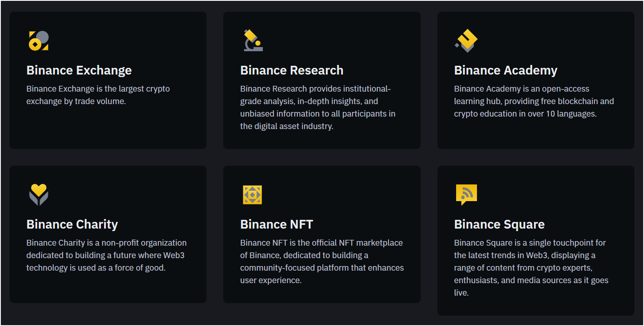This screenshot has width=644, height=326.
Task: Click the Binance Square feed icon
Action: pos(466,194)
